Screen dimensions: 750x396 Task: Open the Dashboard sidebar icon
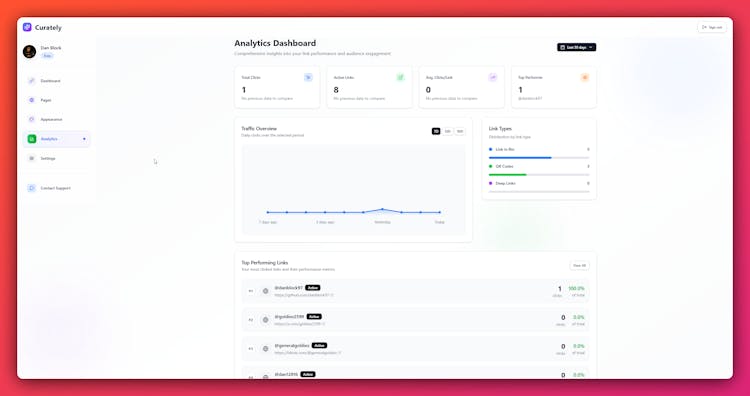click(32, 81)
